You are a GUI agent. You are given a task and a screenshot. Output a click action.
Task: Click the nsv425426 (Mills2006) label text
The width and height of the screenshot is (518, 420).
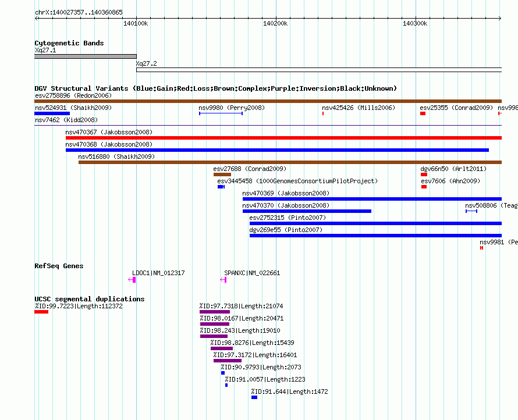click(x=359, y=108)
